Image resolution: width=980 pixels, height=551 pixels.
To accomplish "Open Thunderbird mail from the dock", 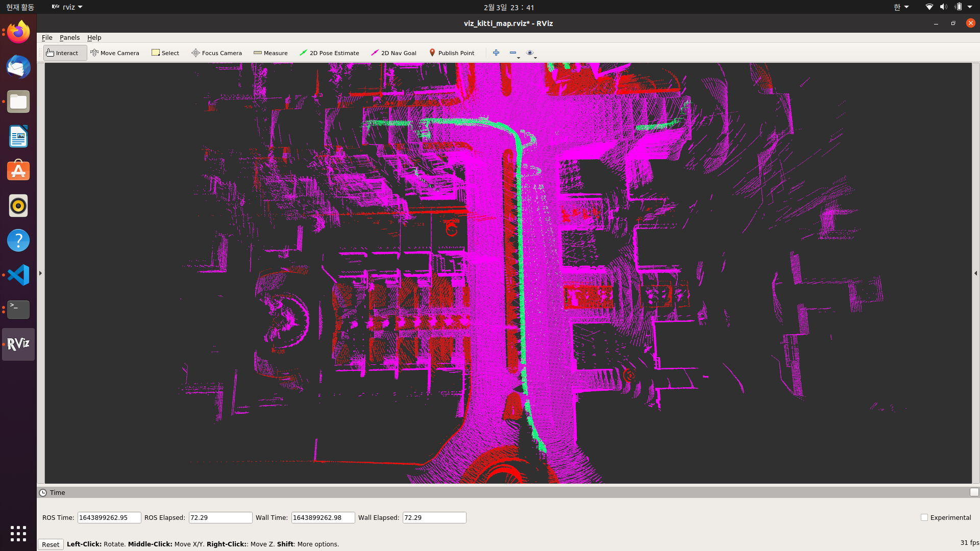I will [x=18, y=67].
